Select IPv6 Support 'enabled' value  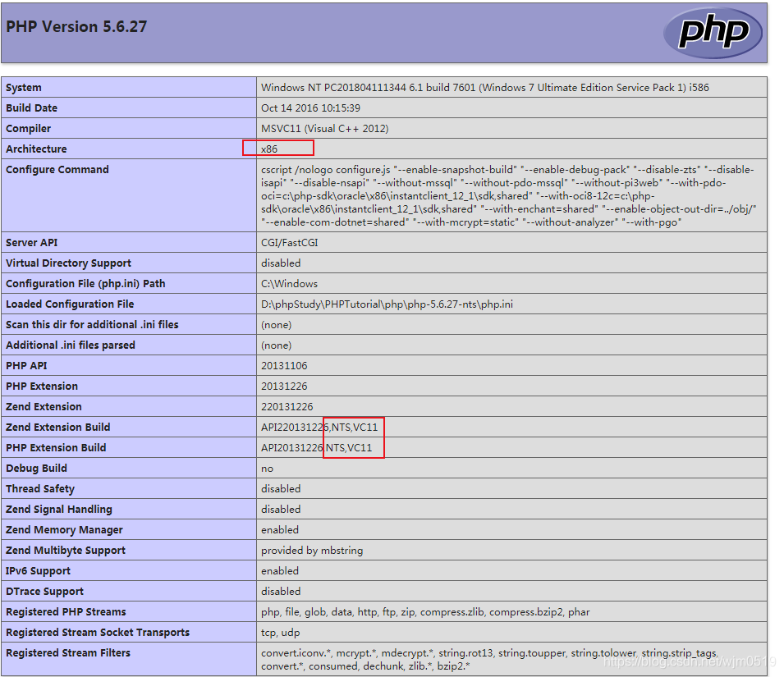(x=280, y=570)
